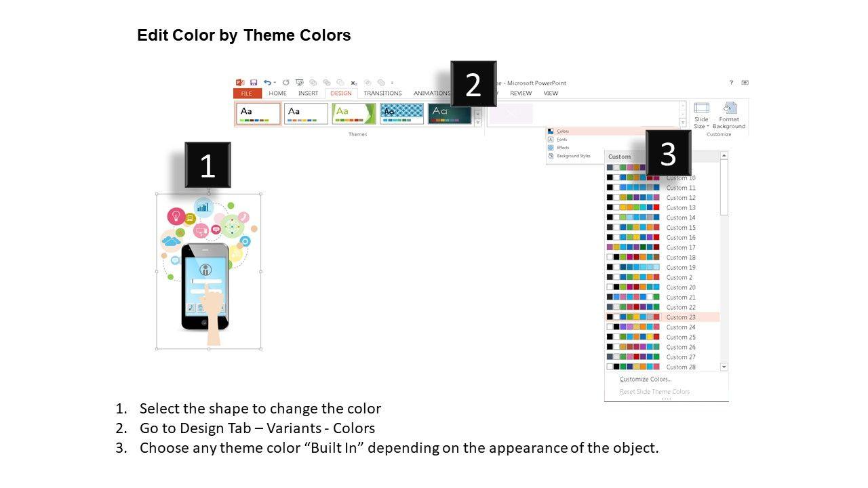This screenshot has width=868, height=488.
Task: Click the Effects icon in variants menu
Action: click(x=551, y=148)
